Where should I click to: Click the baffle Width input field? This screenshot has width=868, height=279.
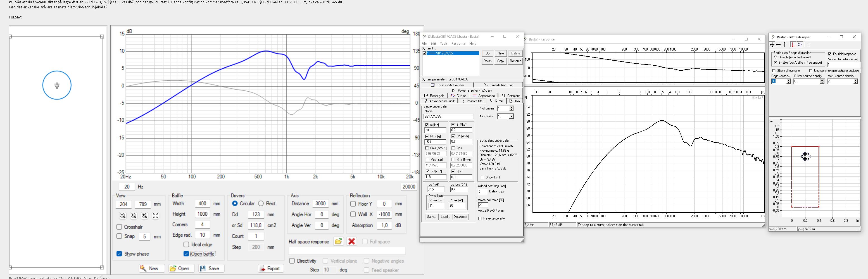tap(203, 204)
